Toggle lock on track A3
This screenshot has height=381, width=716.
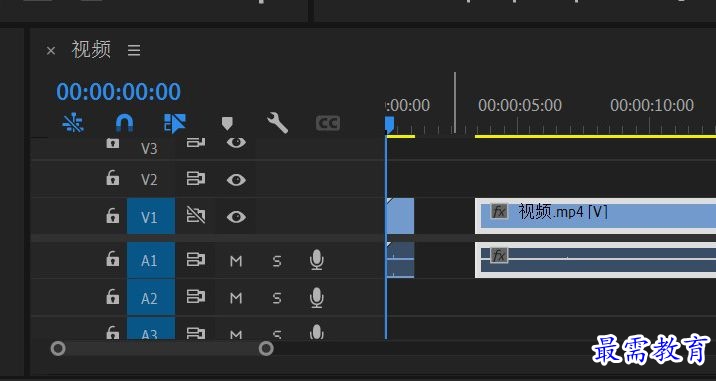112,332
